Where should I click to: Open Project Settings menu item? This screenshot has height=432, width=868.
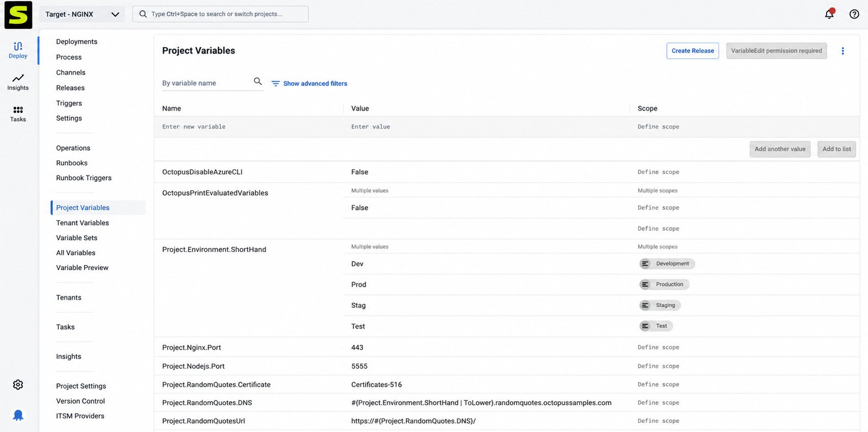click(x=81, y=386)
